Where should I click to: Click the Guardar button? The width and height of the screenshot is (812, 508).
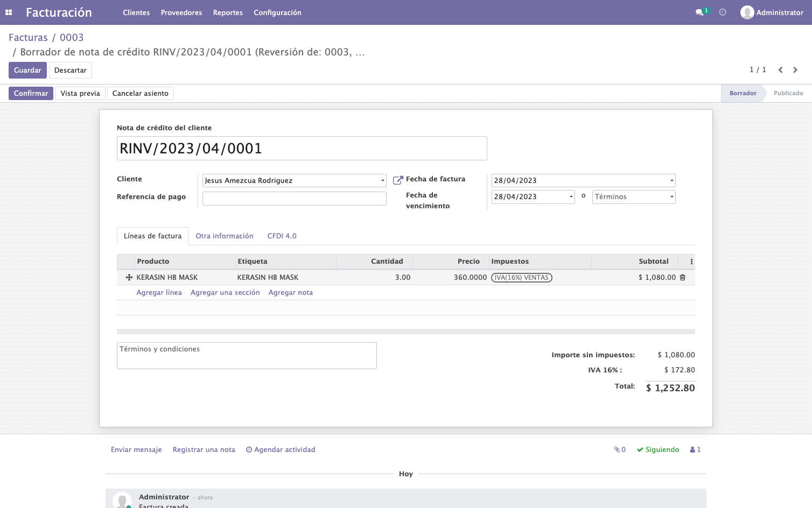pos(27,70)
